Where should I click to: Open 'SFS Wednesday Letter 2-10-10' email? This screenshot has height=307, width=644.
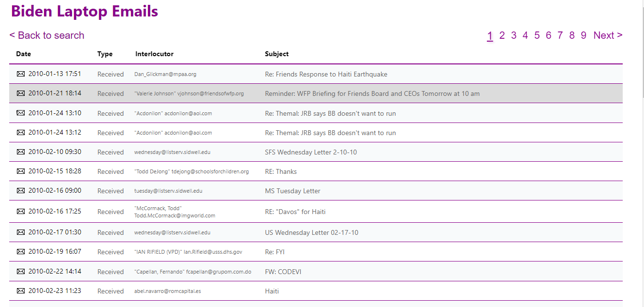[x=311, y=152]
